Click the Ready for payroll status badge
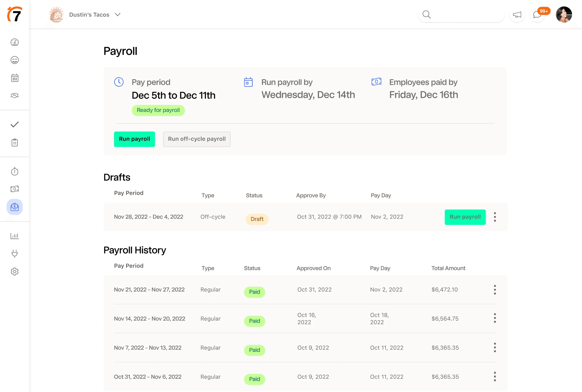This screenshot has width=582, height=392. pos(158,110)
